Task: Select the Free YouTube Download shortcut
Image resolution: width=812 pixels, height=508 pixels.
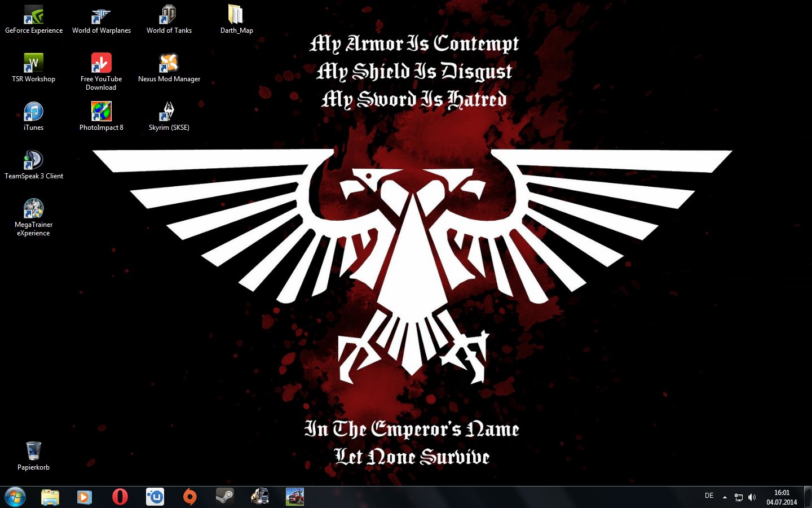Action: 101,63
